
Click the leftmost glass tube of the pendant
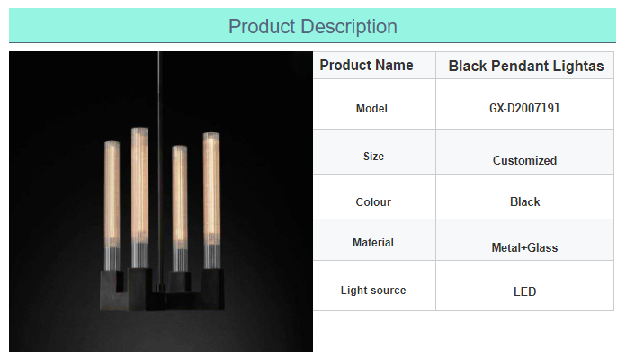pos(112,206)
